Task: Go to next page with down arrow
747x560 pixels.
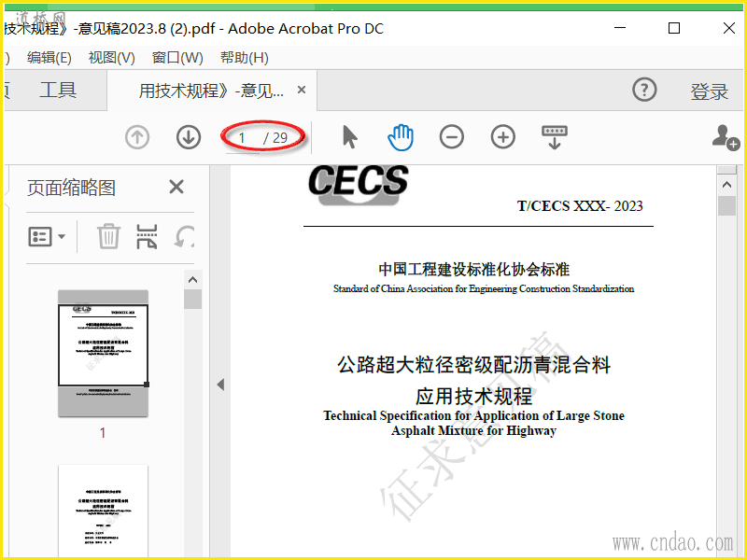Action: (189, 137)
